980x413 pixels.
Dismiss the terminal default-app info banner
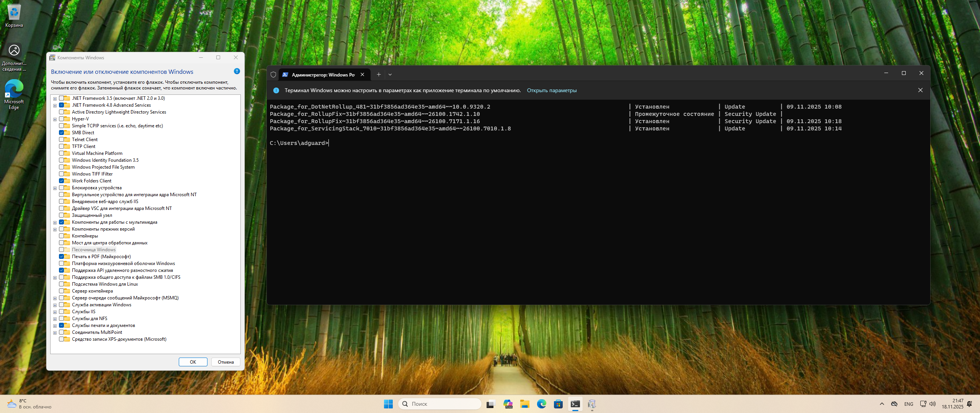(920, 90)
